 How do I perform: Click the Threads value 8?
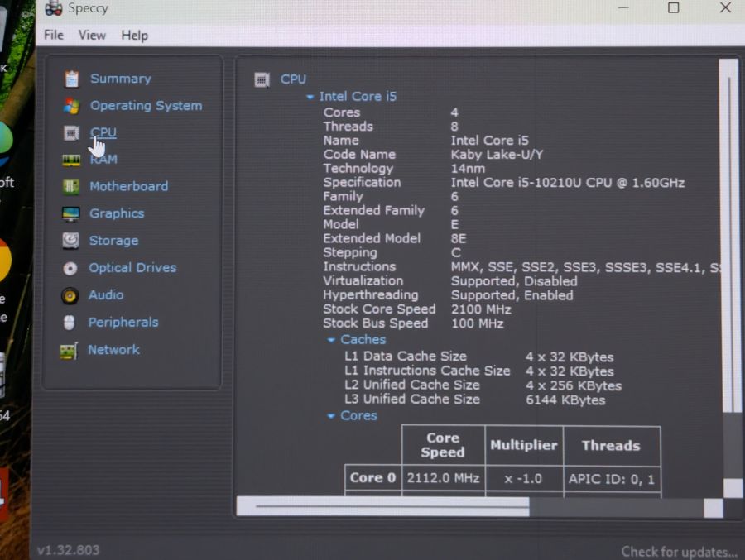454,127
